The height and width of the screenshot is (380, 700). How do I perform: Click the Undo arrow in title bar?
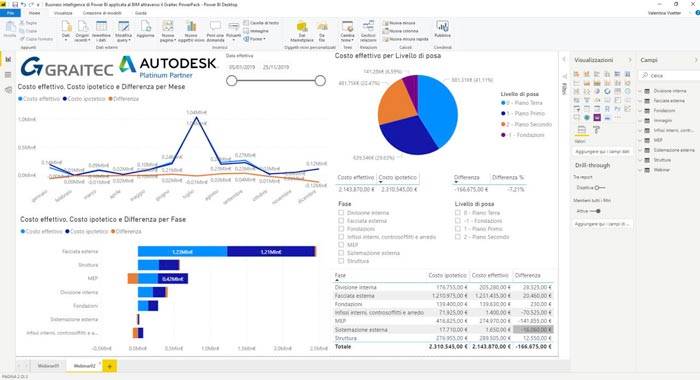click(x=23, y=4)
